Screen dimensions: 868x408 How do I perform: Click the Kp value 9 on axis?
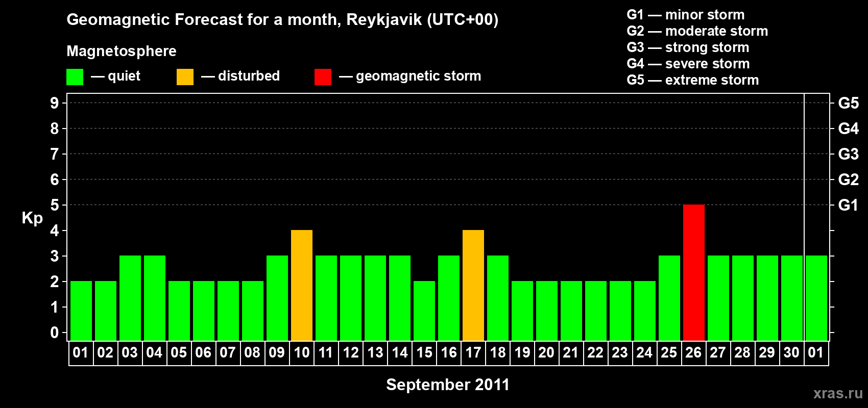point(55,103)
